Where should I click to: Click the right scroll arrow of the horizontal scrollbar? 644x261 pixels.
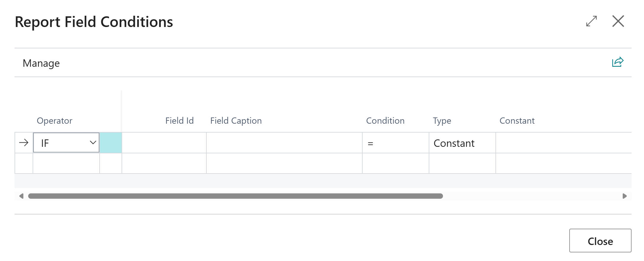624,196
